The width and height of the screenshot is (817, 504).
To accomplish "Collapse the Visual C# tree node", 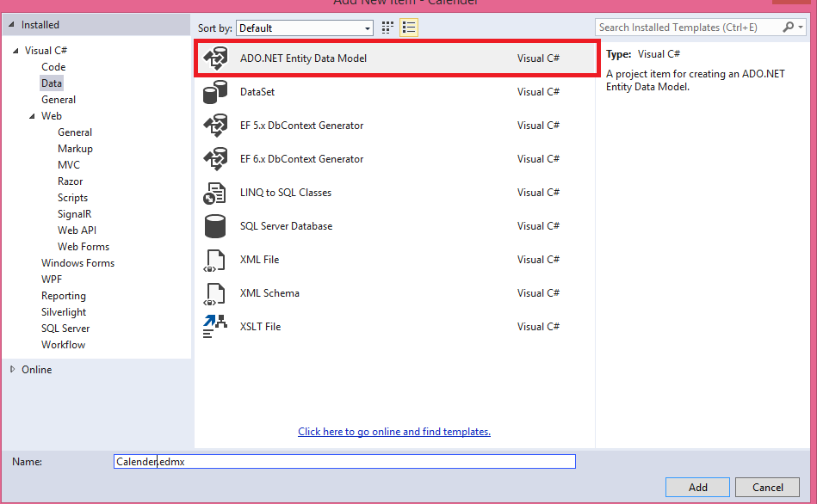I will (x=15, y=51).
